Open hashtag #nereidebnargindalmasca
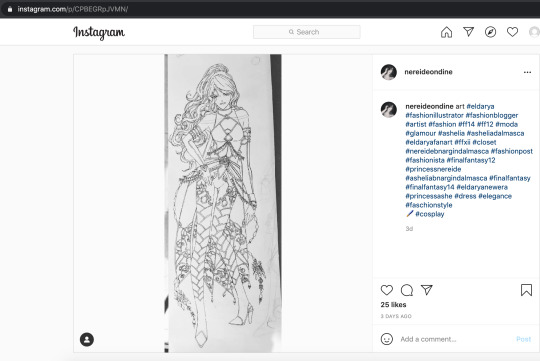The height and width of the screenshot is (361, 540). [447, 151]
